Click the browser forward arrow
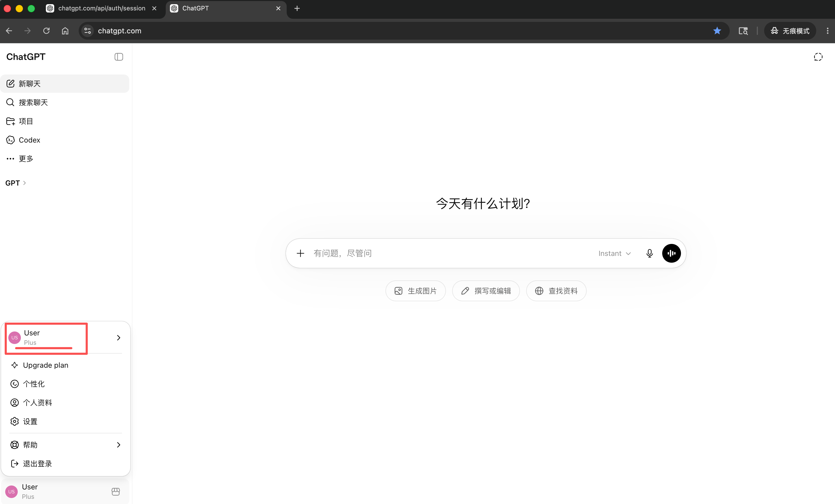Viewport: 835px width, 504px height. pyautogui.click(x=27, y=31)
